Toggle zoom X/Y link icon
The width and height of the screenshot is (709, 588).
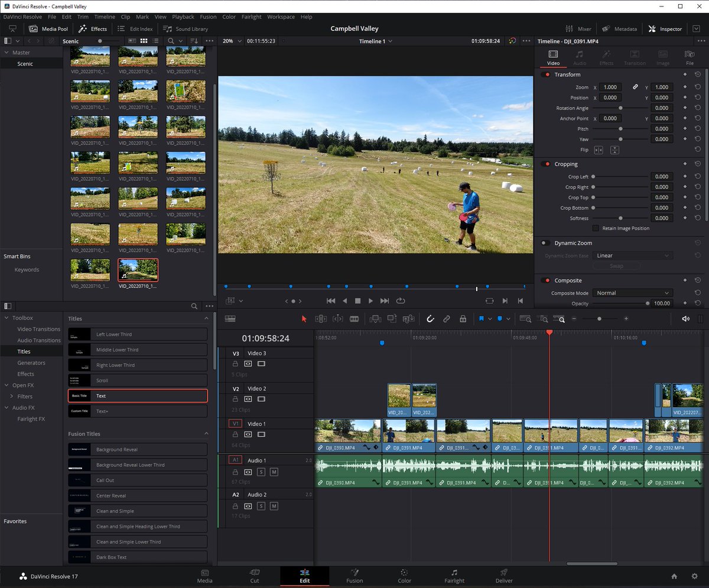click(x=636, y=87)
